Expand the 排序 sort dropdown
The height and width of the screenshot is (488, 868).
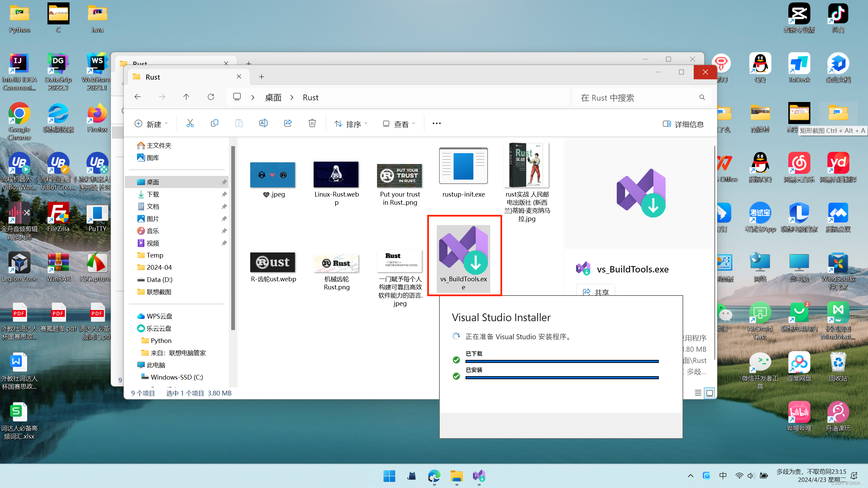click(x=351, y=124)
